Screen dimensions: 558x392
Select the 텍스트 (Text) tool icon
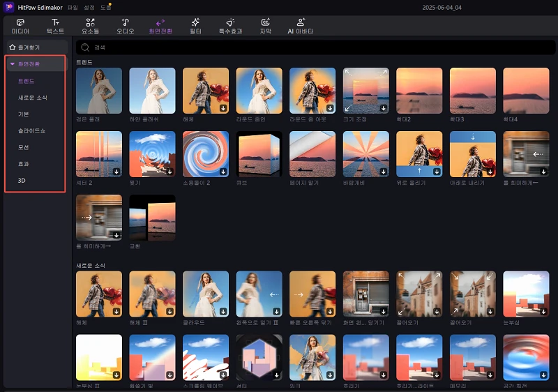pyautogui.click(x=55, y=22)
